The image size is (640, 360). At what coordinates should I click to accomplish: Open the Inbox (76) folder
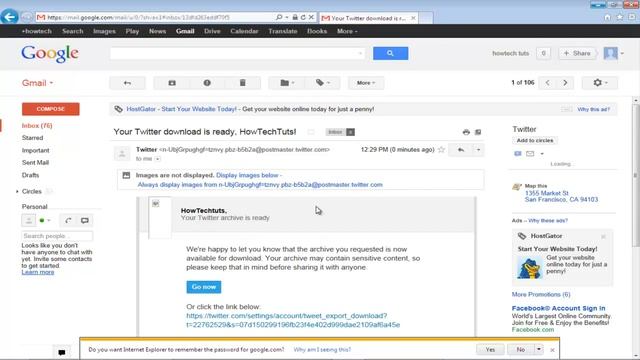37,126
